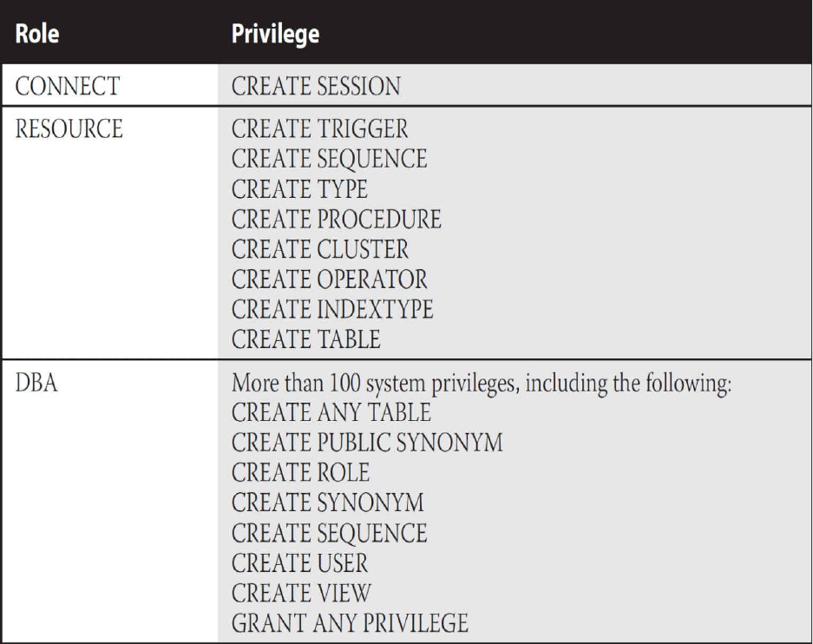Click the CREATE TABLE entry
The image size is (813, 644).
[306, 339]
